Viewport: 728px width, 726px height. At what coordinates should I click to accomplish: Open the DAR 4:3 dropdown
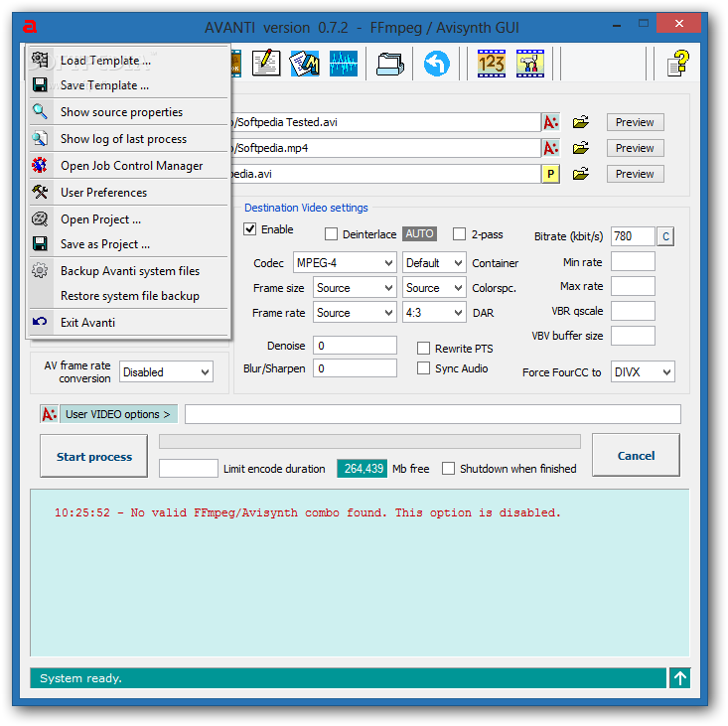pos(434,313)
